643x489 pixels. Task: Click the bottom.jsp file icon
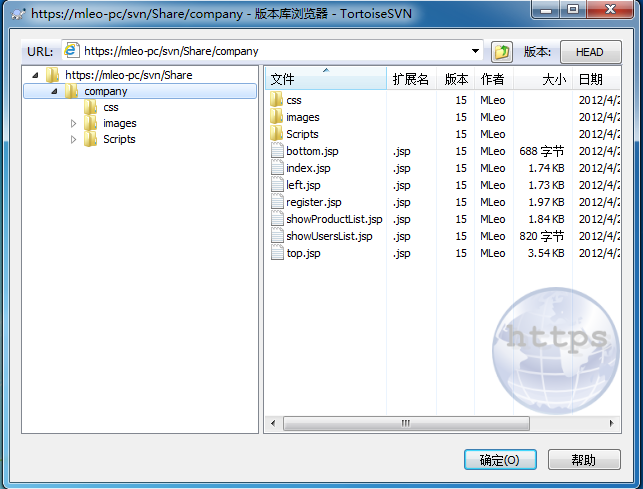[277, 151]
